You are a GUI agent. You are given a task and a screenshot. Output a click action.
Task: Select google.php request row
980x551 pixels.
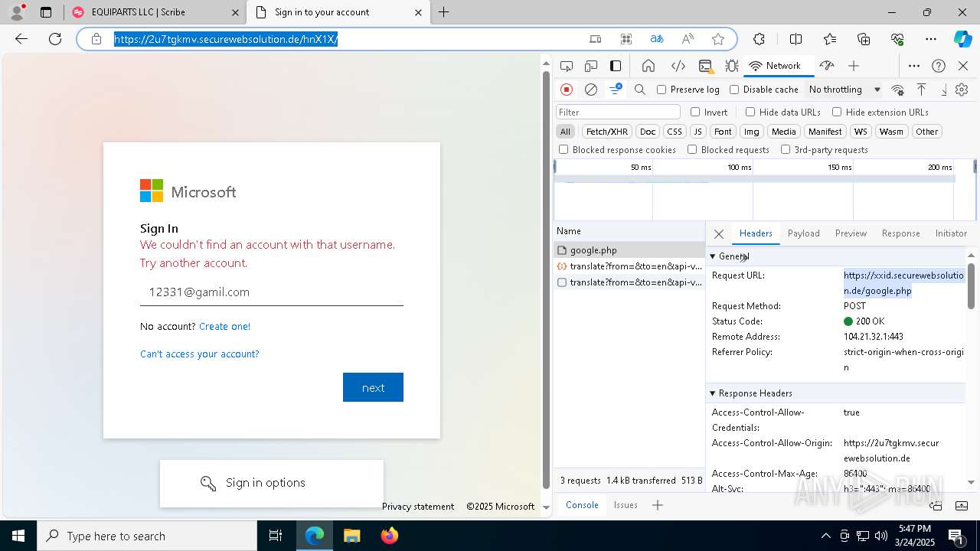coord(629,250)
